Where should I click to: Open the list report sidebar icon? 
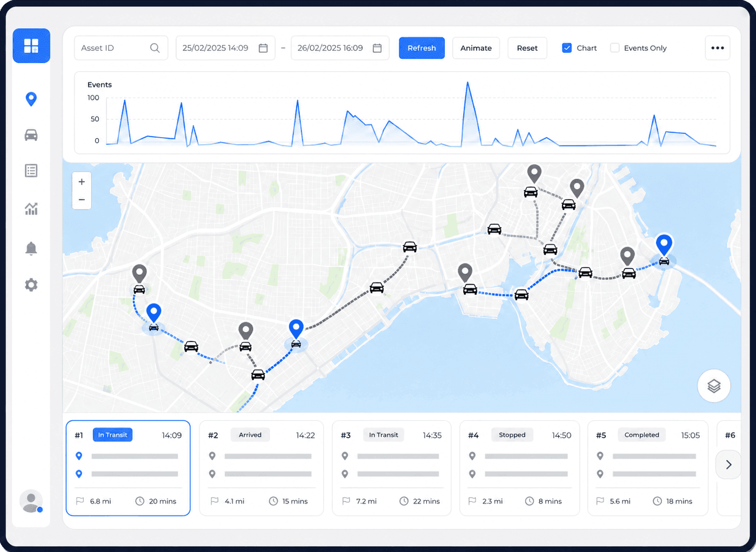click(31, 171)
